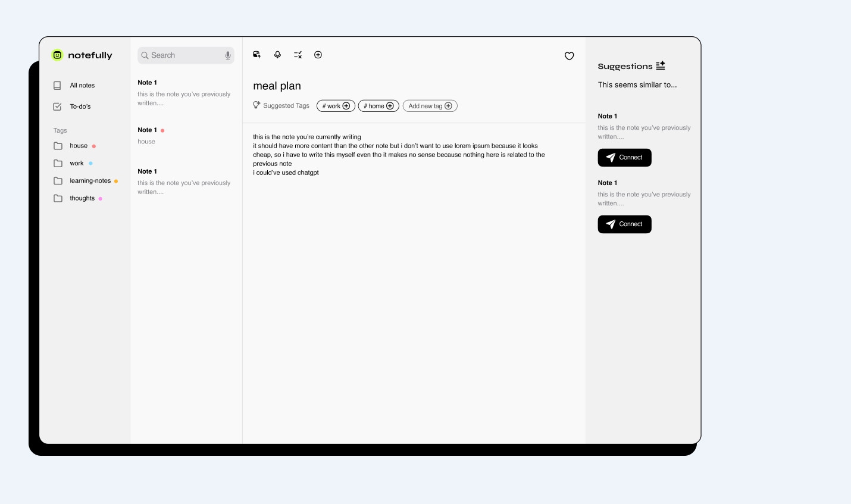
Task: Connect the first suggested Note 1
Action: [624, 158]
